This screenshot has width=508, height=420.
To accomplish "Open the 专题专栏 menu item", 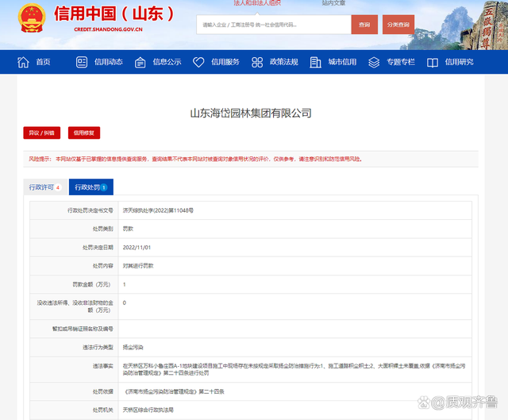I will pyautogui.click(x=401, y=62).
